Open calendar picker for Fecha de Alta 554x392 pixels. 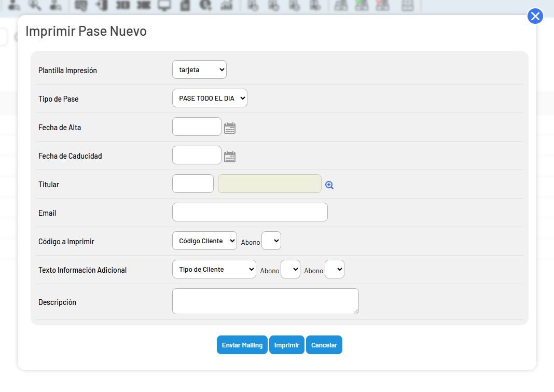pos(230,128)
